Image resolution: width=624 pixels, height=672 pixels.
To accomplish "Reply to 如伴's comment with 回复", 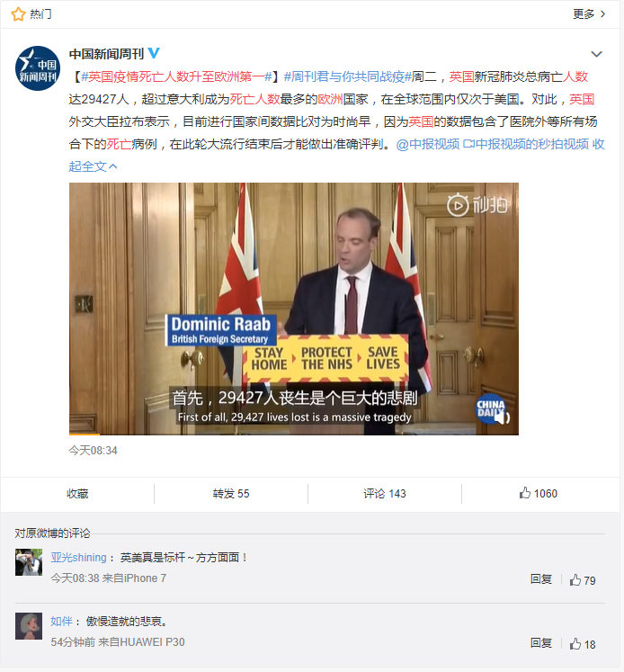I will click(541, 643).
